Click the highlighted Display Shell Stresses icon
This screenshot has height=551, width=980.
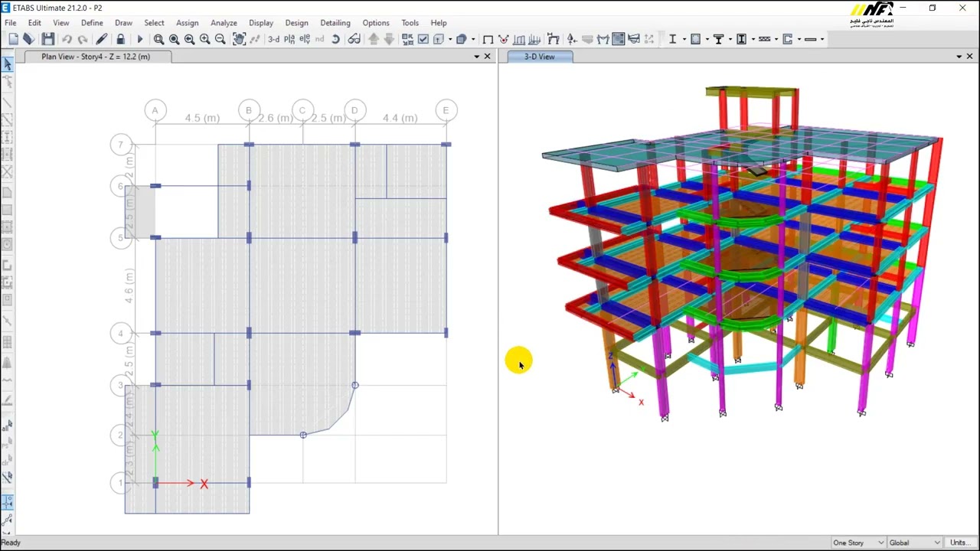tap(618, 39)
